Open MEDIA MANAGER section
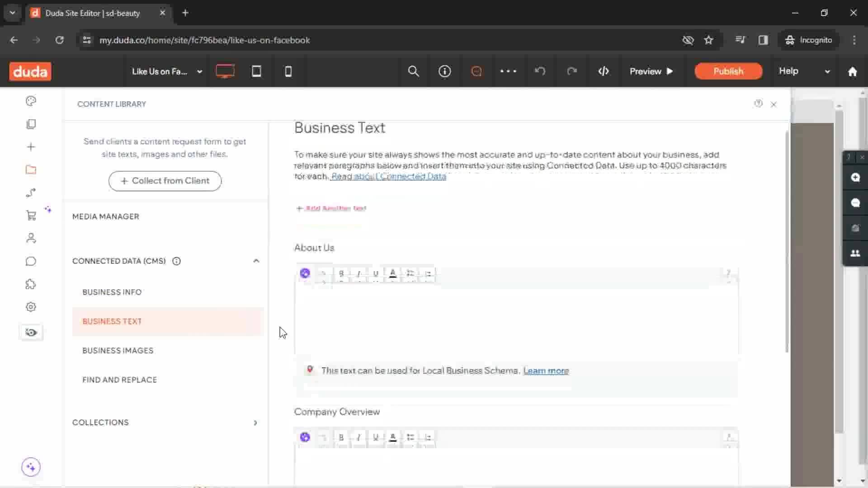Viewport: 868px width, 488px height. tap(106, 216)
